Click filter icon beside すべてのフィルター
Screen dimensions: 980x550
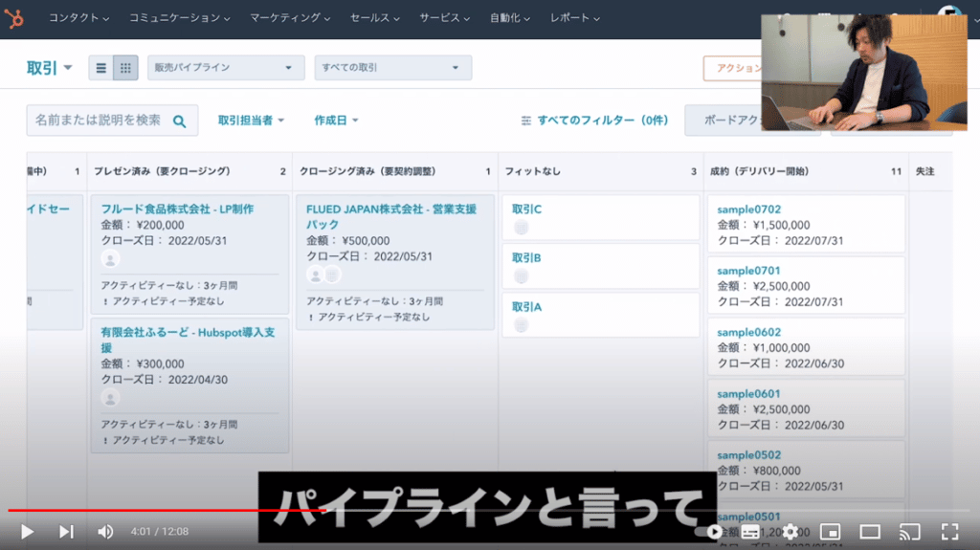pos(526,121)
